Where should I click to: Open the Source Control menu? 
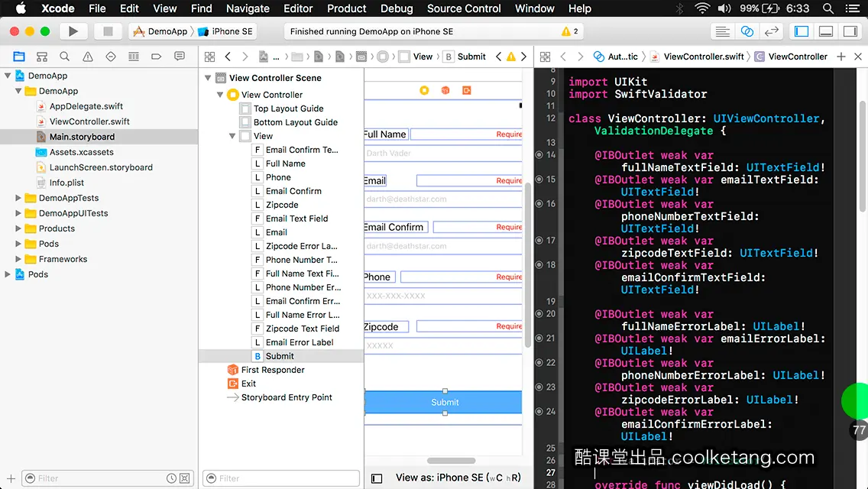[464, 8]
